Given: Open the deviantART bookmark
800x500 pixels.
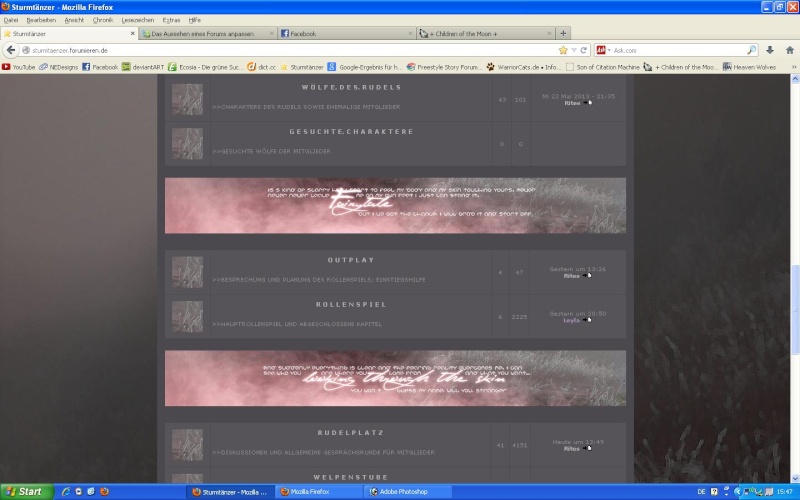Looking at the screenshot, I should pyautogui.click(x=143, y=67).
